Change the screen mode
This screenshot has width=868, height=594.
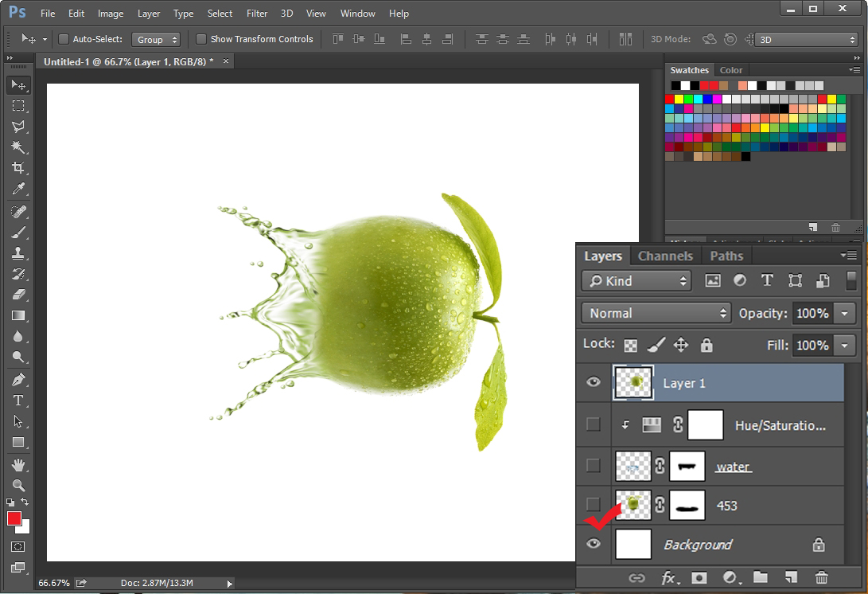(18, 568)
